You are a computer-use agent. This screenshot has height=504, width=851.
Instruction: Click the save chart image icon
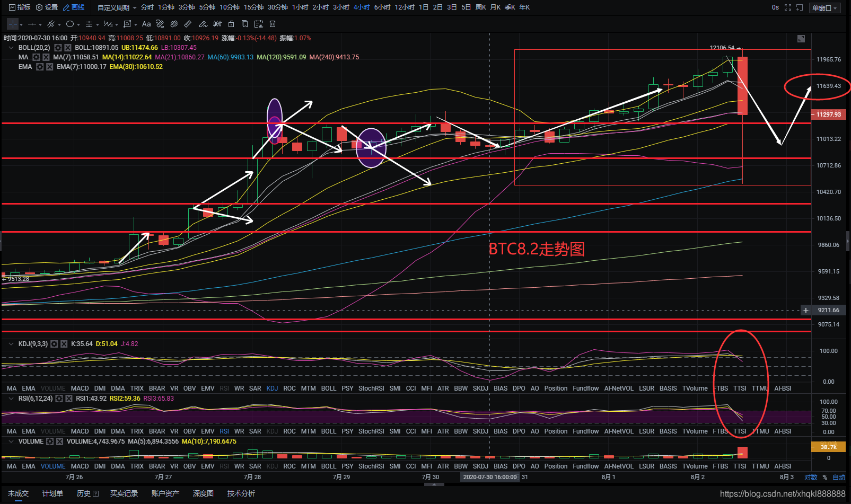259,24
